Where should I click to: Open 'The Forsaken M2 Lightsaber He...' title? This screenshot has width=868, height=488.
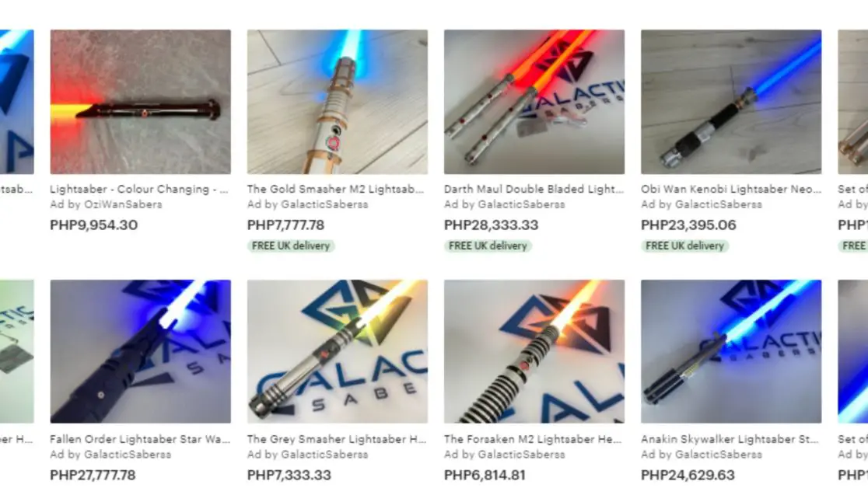(533, 439)
